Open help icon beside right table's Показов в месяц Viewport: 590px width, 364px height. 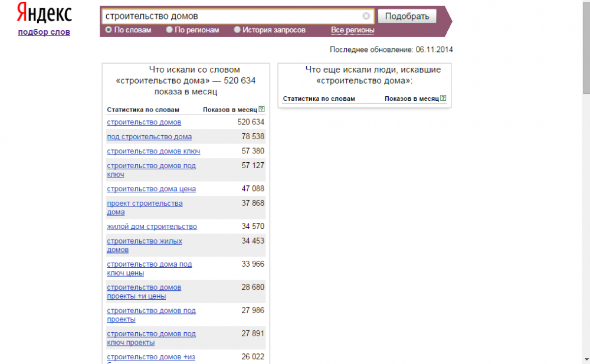[x=443, y=99]
